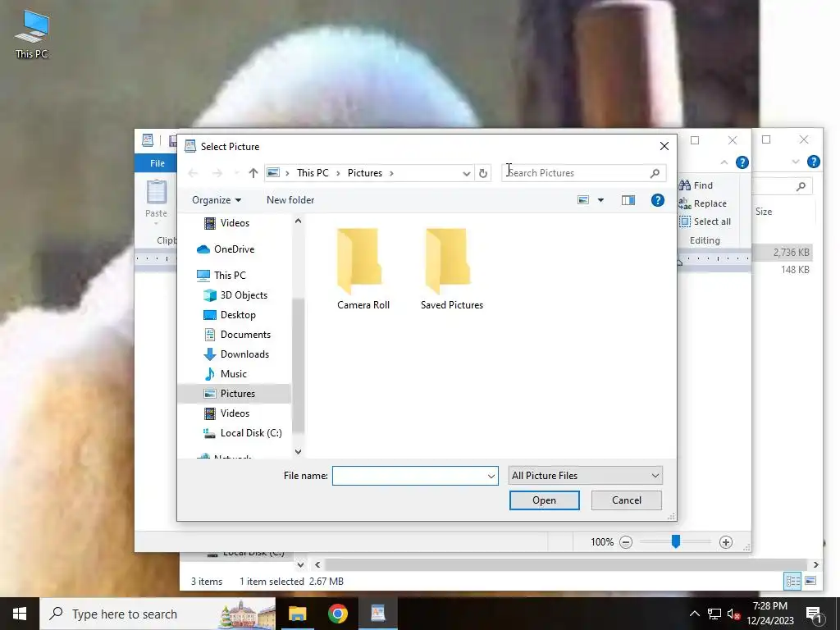Click the WordPad zoom slider handle
The image size is (840, 630).
click(676, 541)
